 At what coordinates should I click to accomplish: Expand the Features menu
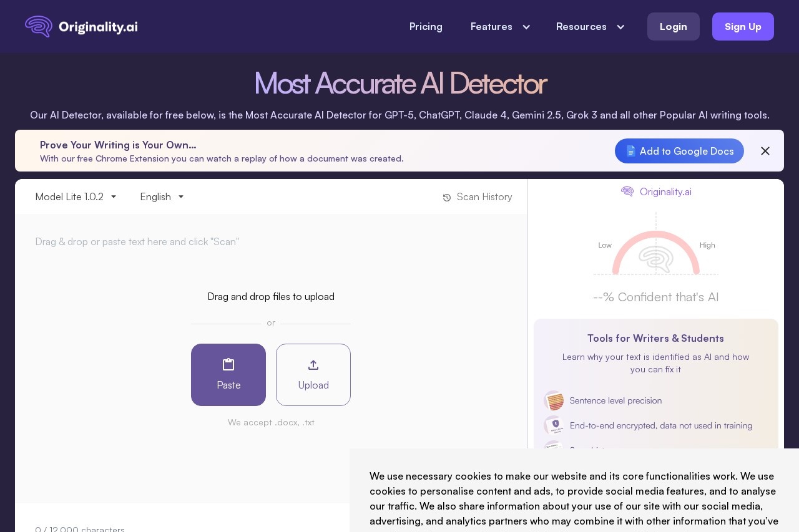(x=500, y=27)
